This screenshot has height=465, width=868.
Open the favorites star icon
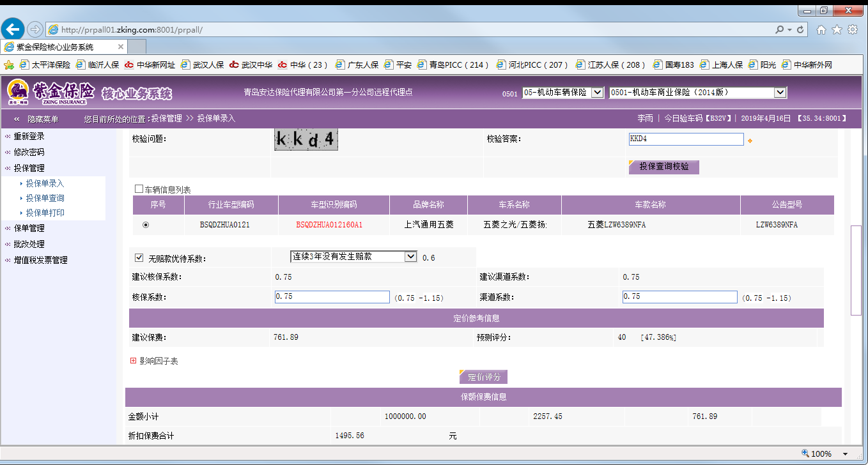coord(837,29)
